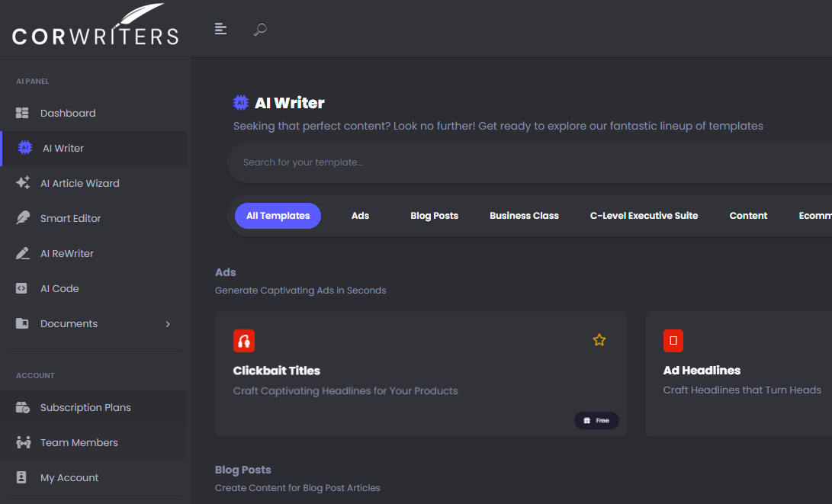The image size is (832, 504).
Task: Click the AI chip icon beside the page heading
Action: [x=241, y=102]
